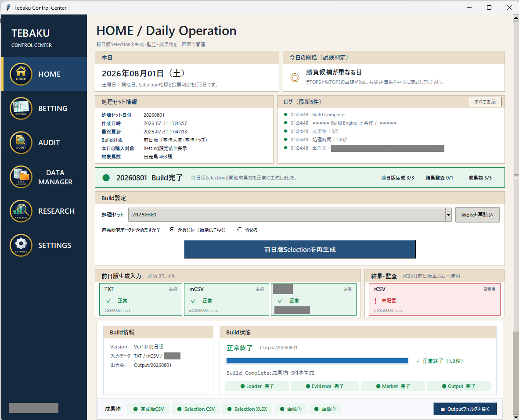Open the DATA MANAGER database icon
Image resolution: width=519 pixels, height=420 pixels.
tap(21, 177)
